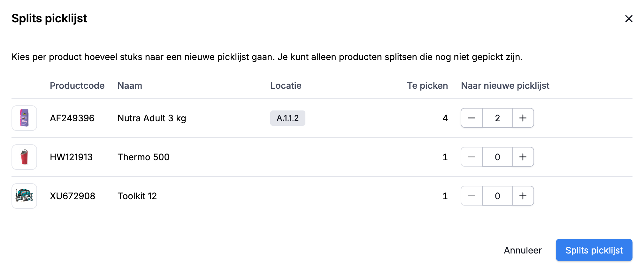The image size is (644, 272).
Task: Open the Thermo 500 product thumbnail
Action: pos(24,157)
